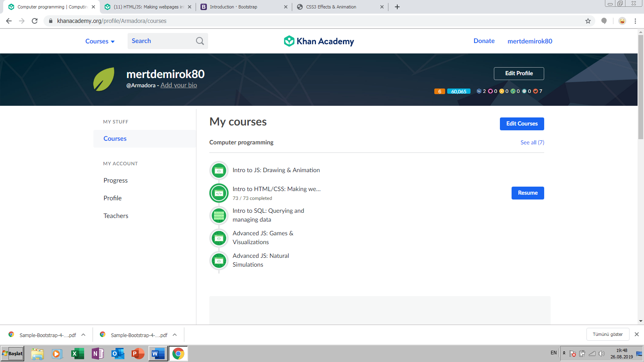The width and height of the screenshot is (644, 362).
Task: Open Outlook from the taskbar
Action: (x=118, y=354)
